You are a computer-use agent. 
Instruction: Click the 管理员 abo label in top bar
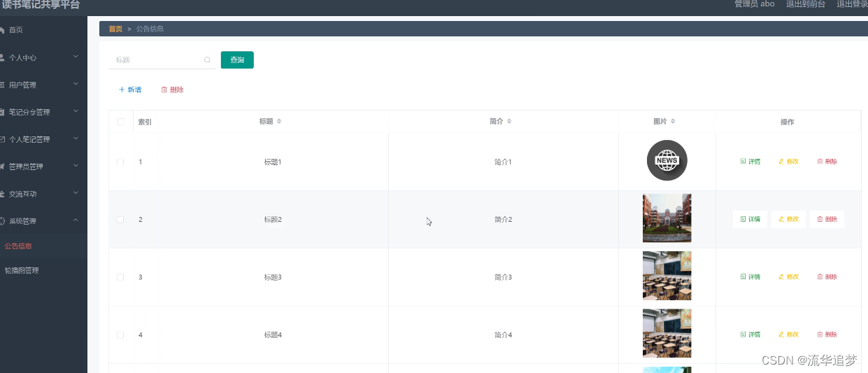pos(754,4)
